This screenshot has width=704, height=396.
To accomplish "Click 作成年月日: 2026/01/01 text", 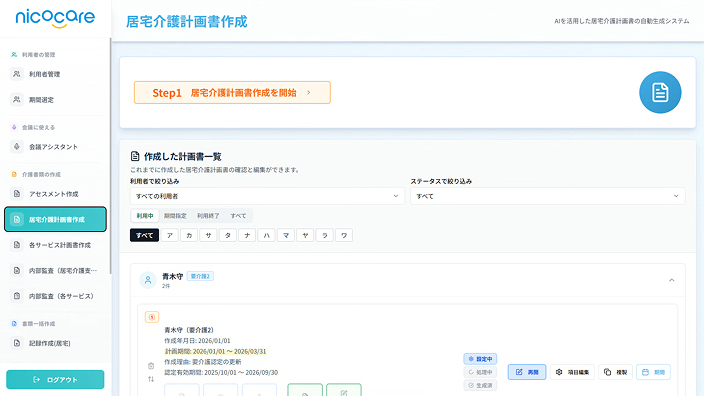I will click(197, 341).
